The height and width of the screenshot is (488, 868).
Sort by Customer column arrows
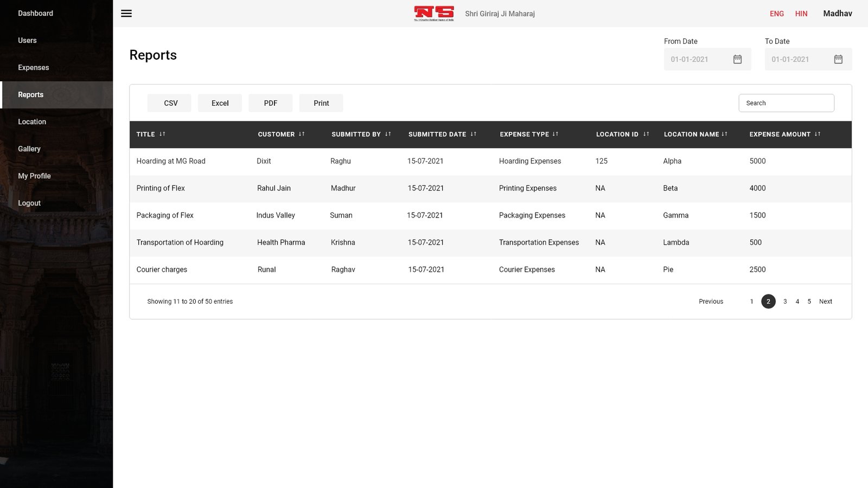click(x=302, y=134)
